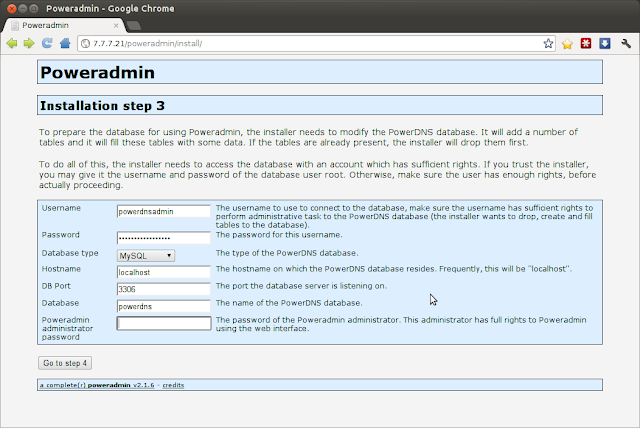Open the browser home page icon
The width and height of the screenshot is (640, 428).
pyautogui.click(x=65, y=43)
